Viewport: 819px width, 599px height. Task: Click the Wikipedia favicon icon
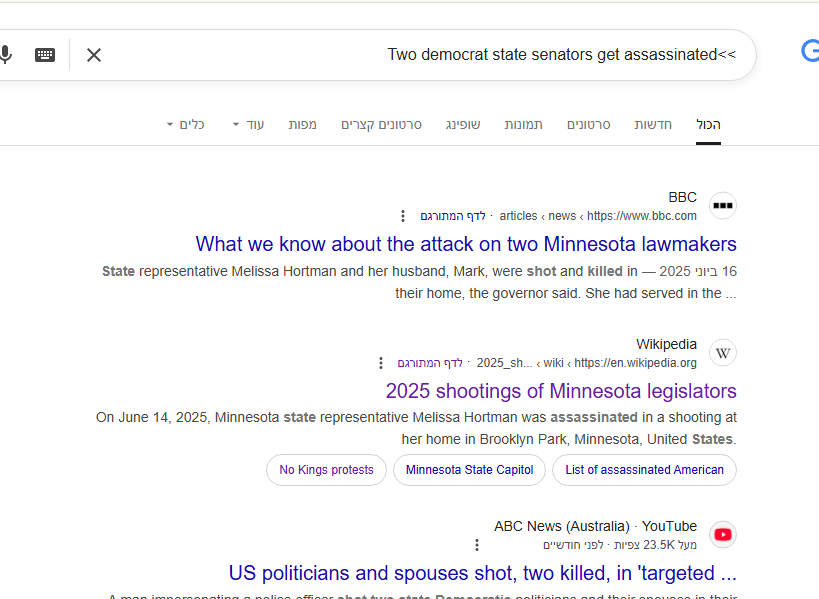pyautogui.click(x=723, y=353)
